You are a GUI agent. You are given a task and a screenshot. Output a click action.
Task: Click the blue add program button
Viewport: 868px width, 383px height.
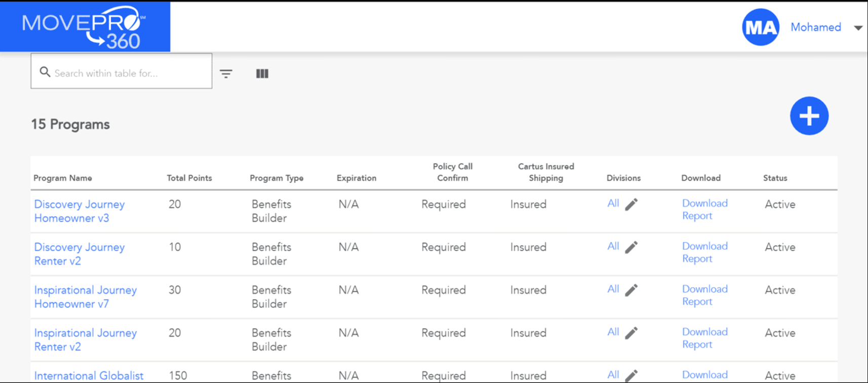(x=809, y=116)
